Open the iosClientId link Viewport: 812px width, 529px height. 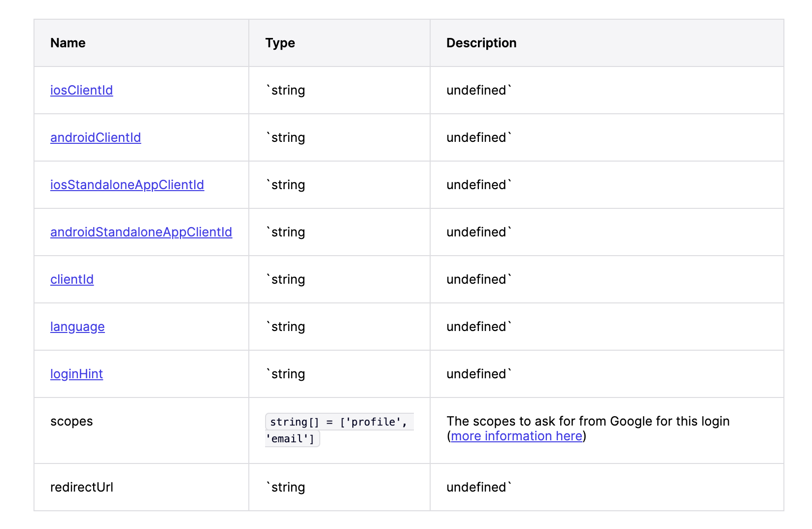tap(81, 90)
